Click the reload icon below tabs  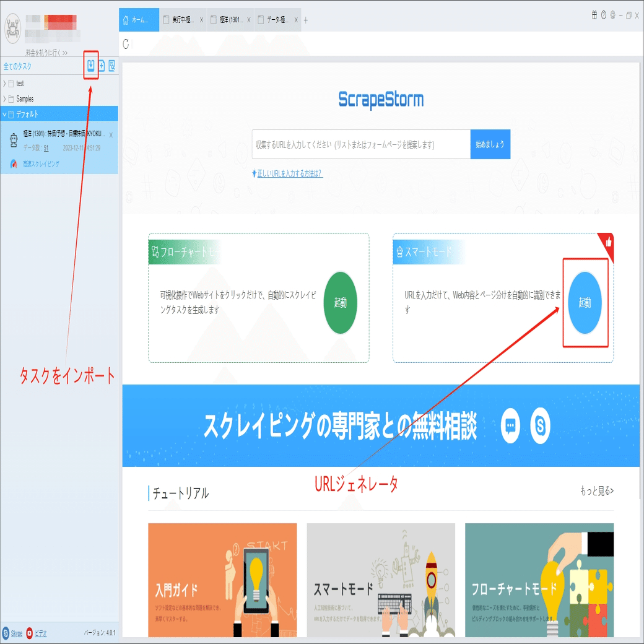click(x=126, y=44)
